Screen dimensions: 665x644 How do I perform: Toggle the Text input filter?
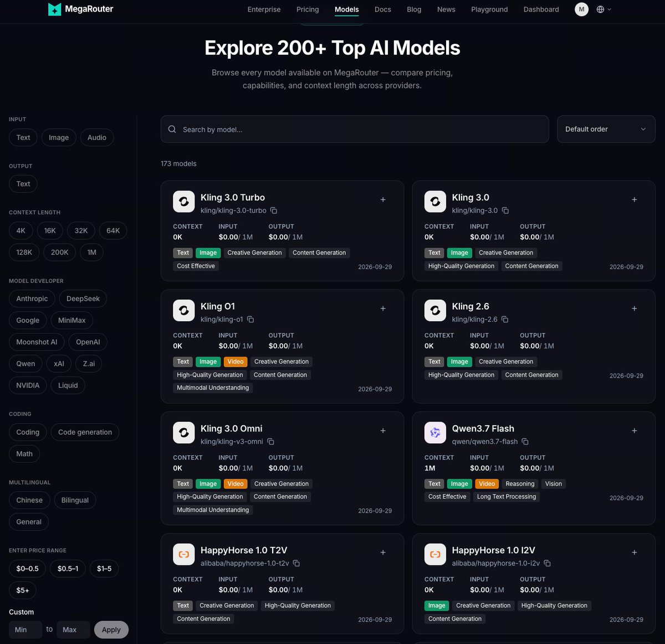point(23,137)
